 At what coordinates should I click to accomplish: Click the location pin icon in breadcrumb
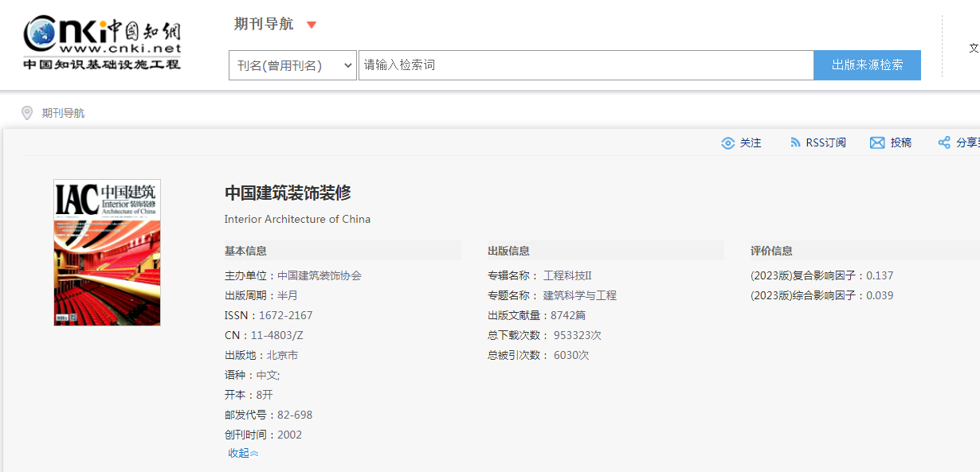(27, 113)
